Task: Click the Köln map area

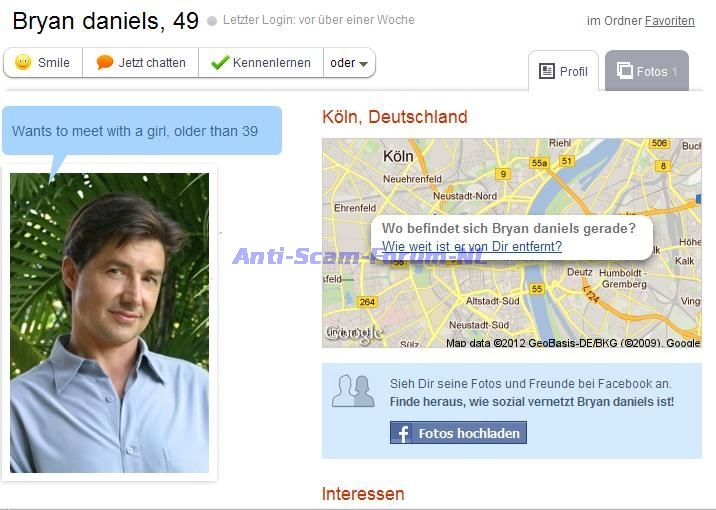Action: 511,243
